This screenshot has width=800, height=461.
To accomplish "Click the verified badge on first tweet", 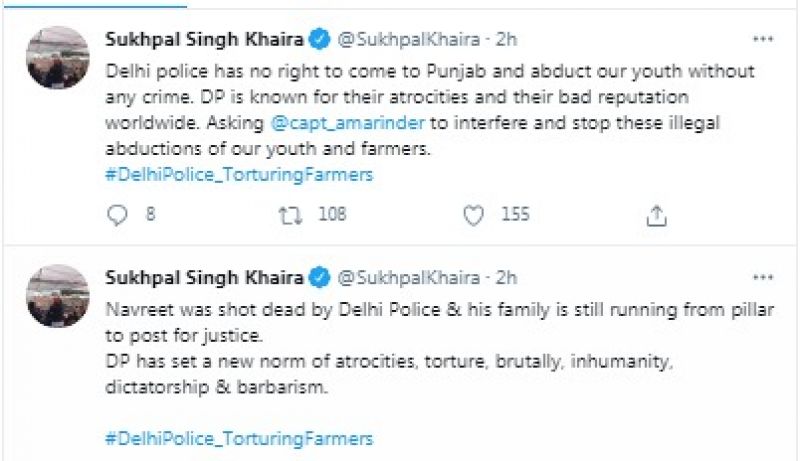I will tap(319, 40).
